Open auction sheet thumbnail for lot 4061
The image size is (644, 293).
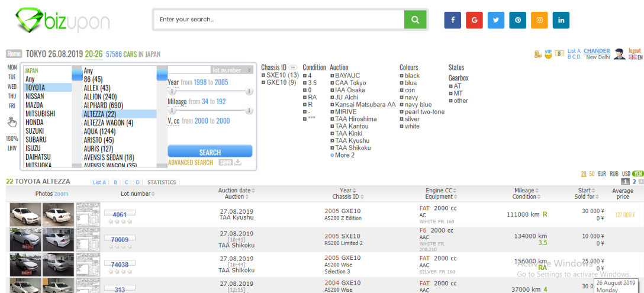[88, 214]
